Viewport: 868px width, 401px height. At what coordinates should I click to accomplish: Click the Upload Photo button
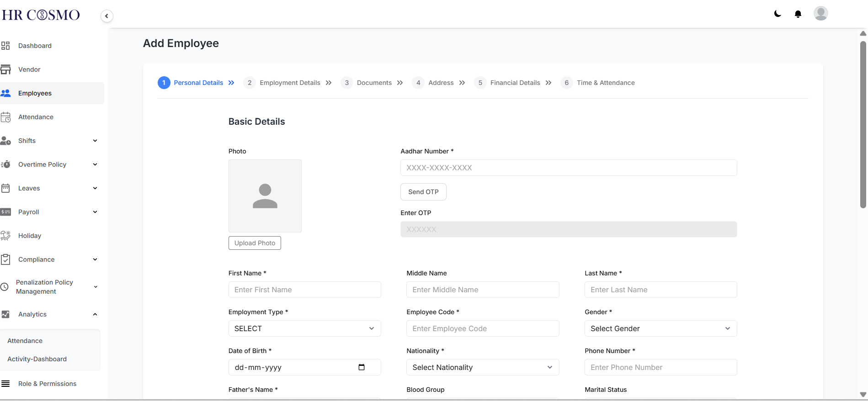tap(255, 243)
